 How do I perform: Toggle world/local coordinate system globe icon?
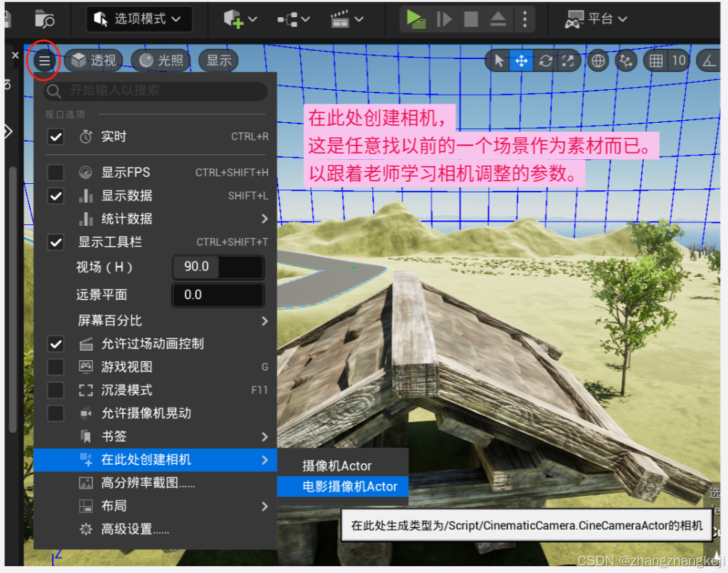pos(598,61)
